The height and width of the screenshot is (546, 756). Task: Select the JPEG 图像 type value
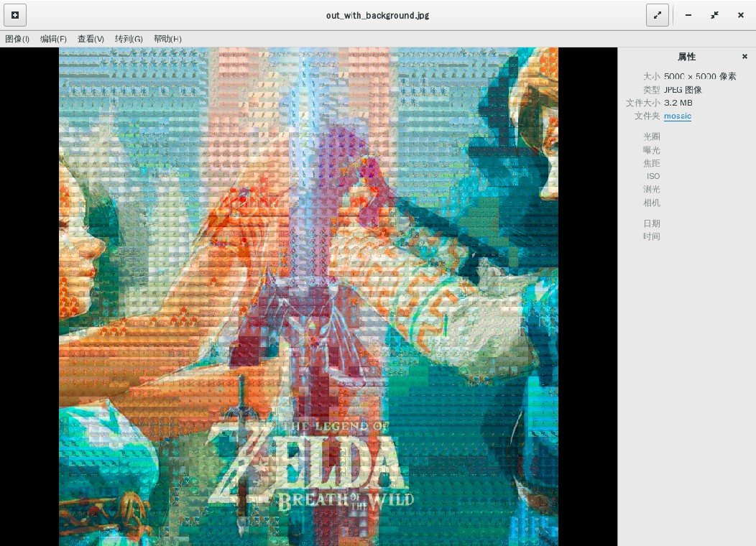click(683, 90)
